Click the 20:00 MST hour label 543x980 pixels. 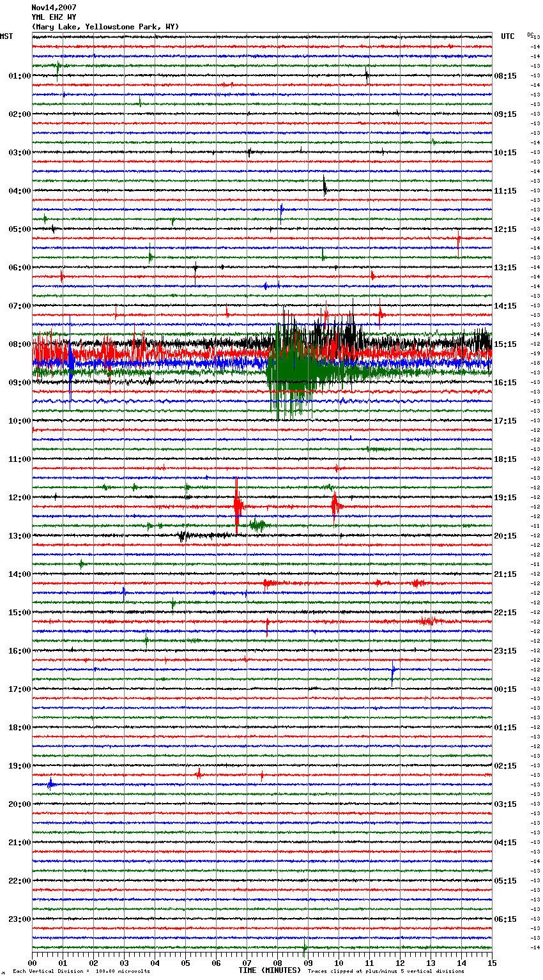click(19, 804)
